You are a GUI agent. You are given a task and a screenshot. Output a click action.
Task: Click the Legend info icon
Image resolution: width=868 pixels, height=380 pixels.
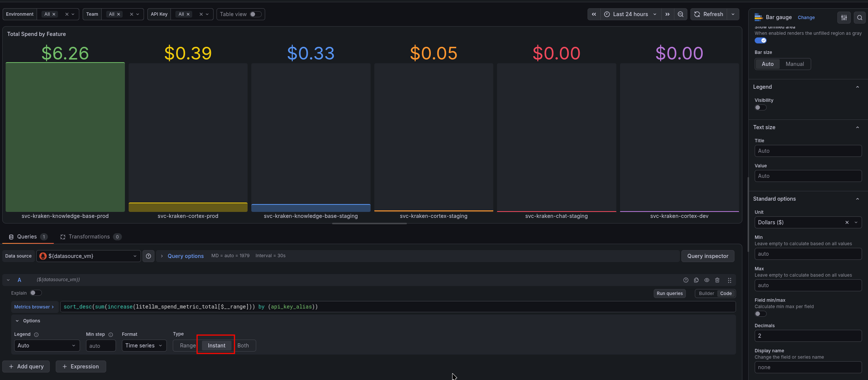[36, 335]
